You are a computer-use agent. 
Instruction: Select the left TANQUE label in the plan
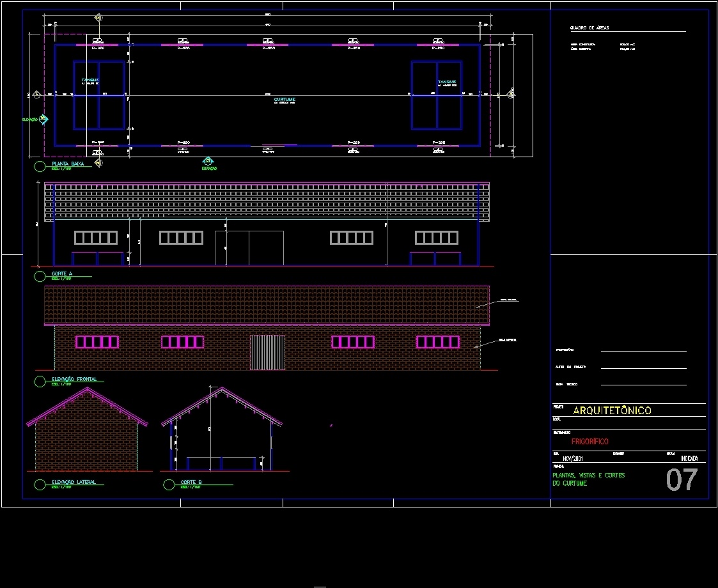click(90, 81)
